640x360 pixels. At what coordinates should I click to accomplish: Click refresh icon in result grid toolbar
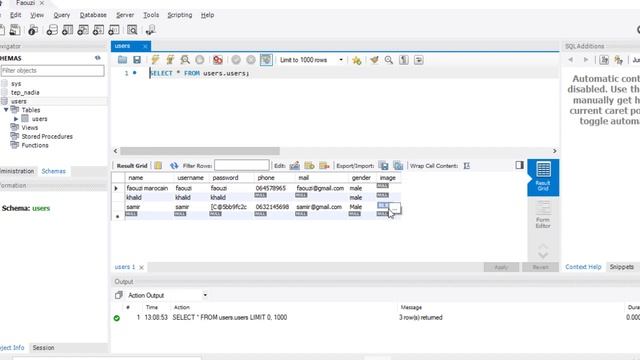174,166
